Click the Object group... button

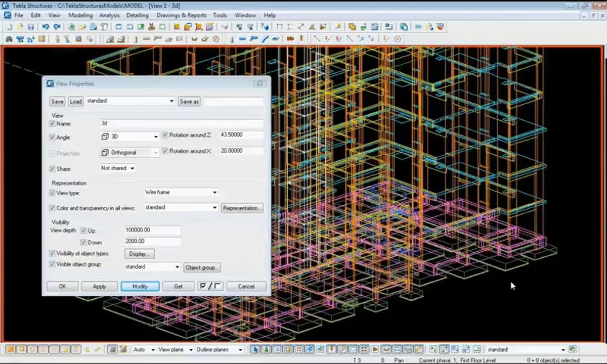(x=202, y=267)
